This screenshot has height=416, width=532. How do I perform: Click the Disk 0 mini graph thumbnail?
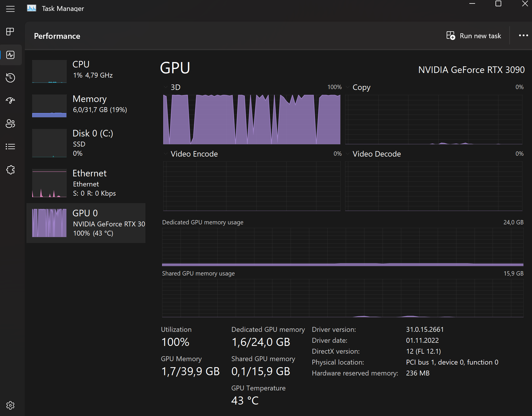coord(49,143)
